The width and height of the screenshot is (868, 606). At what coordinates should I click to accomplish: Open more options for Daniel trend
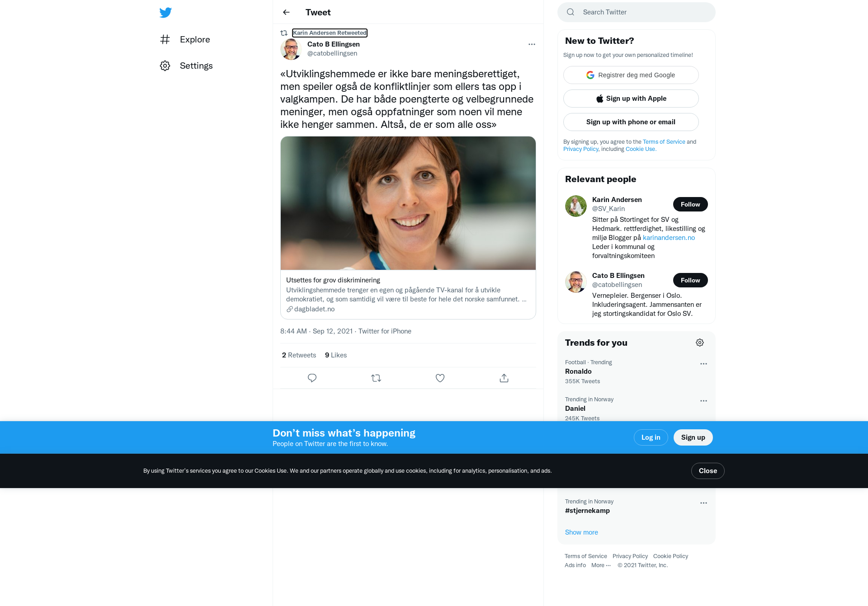703,401
